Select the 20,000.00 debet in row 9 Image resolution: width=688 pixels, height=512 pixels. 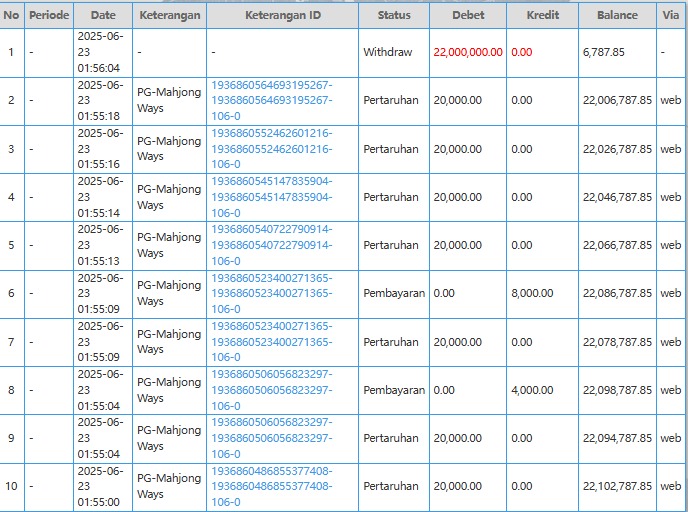coord(458,438)
